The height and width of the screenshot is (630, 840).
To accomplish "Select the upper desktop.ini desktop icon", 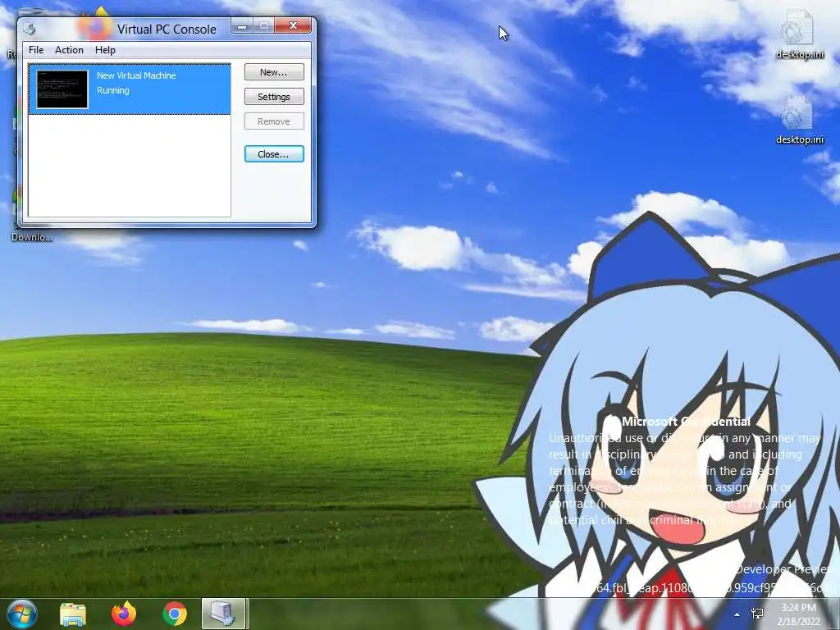I will pos(799,34).
